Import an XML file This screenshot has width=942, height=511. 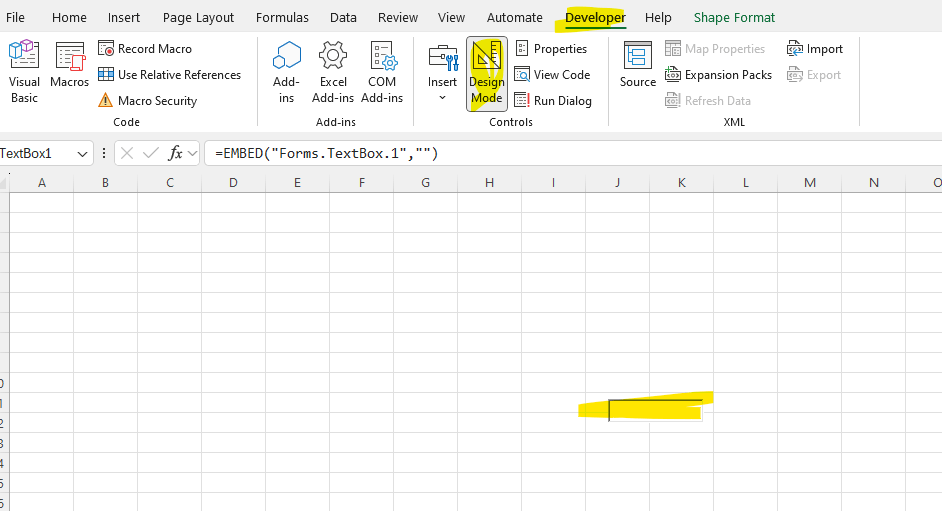(815, 49)
